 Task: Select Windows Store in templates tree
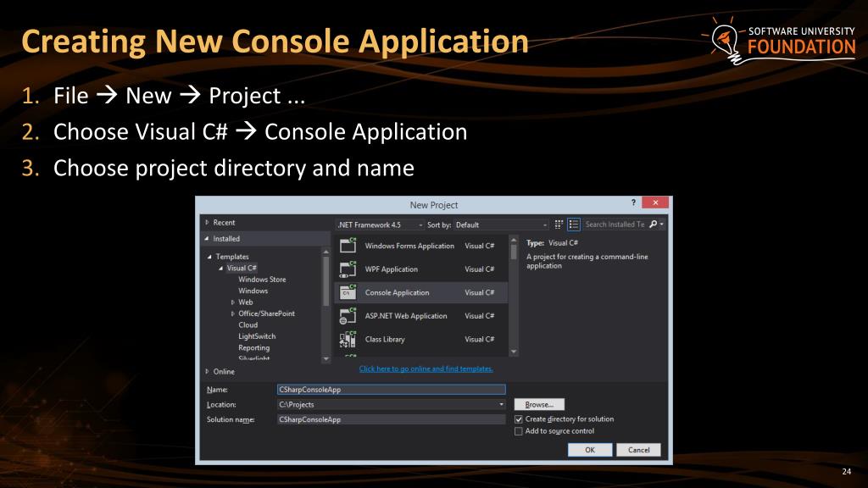click(263, 280)
